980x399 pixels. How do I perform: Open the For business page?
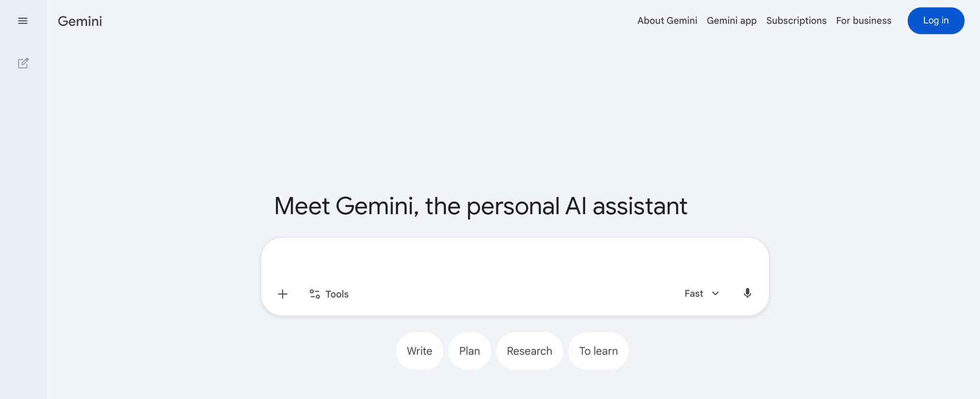tap(864, 21)
